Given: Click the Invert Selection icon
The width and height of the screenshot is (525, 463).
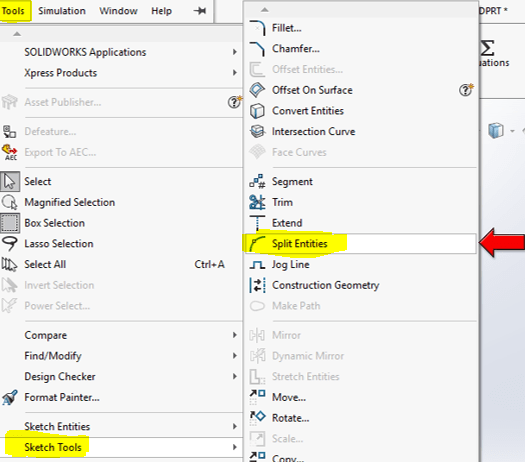Looking at the screenshot, I should [x=9, y=285].
